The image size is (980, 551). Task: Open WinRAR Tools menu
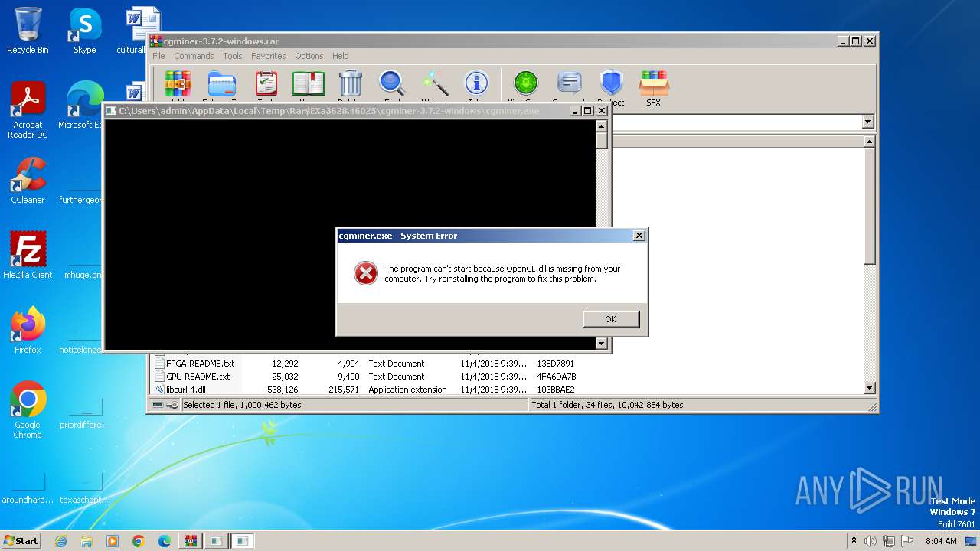pyautogui.click(x=233, y=56)
